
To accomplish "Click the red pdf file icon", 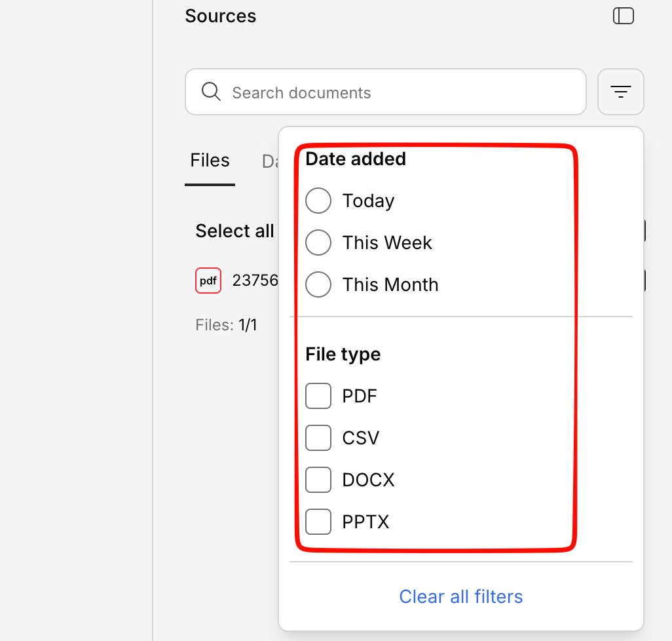I will (208, 281).
